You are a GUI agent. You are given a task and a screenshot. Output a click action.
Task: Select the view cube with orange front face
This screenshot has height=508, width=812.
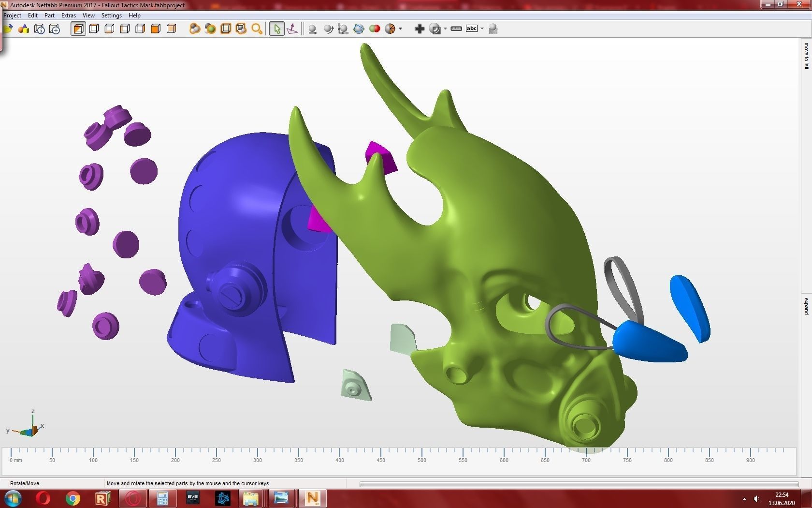pyautogui.click(x=156, y=29)
